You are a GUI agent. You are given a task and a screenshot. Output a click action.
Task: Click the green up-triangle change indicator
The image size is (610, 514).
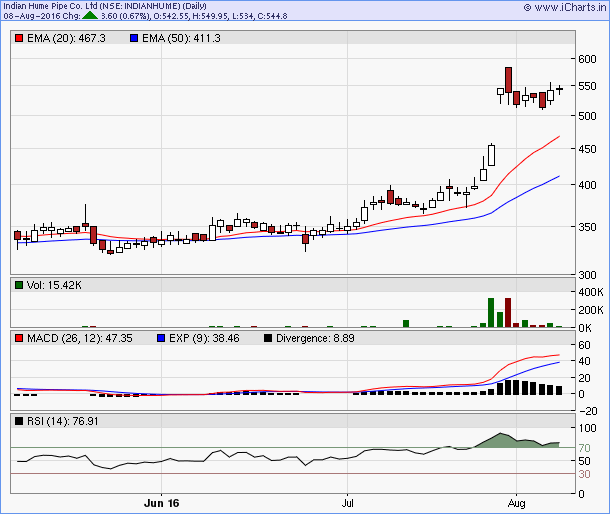click(x=90, y=16)
